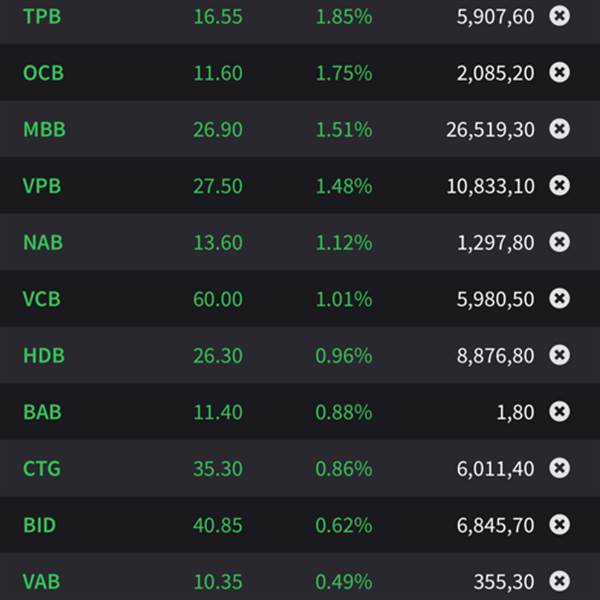Delete the HDB row
Viewport: 600px width, 600px height.
[560, 355]
